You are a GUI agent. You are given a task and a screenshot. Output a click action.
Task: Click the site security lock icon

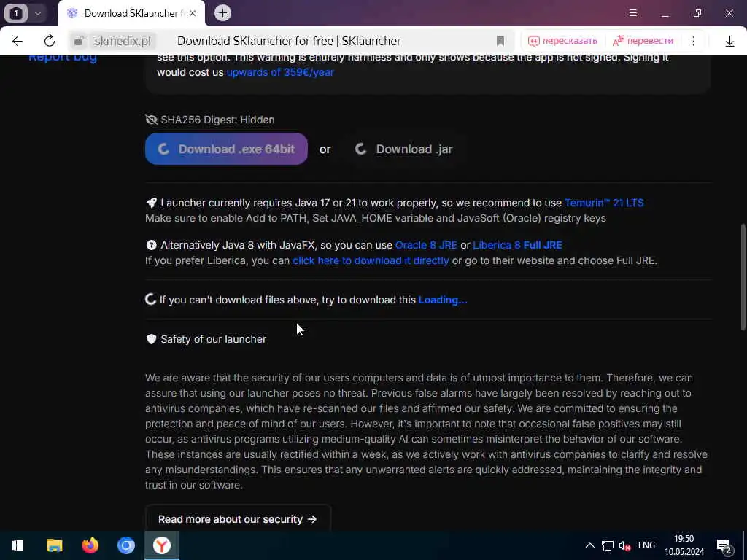pyautogui.click(x=79, y=41)
